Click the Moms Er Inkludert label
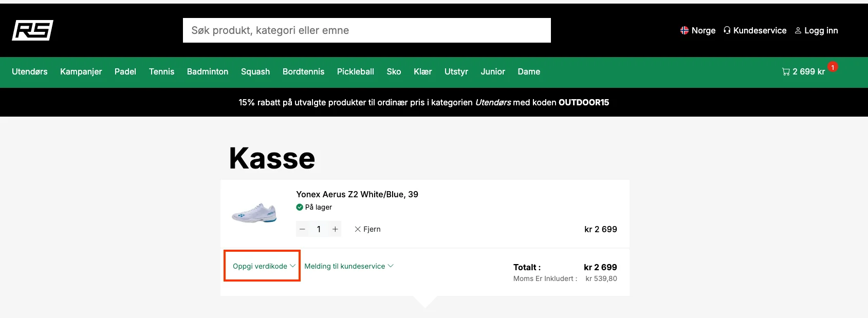This screenshot has width=868, height=318. click(545, 278)
